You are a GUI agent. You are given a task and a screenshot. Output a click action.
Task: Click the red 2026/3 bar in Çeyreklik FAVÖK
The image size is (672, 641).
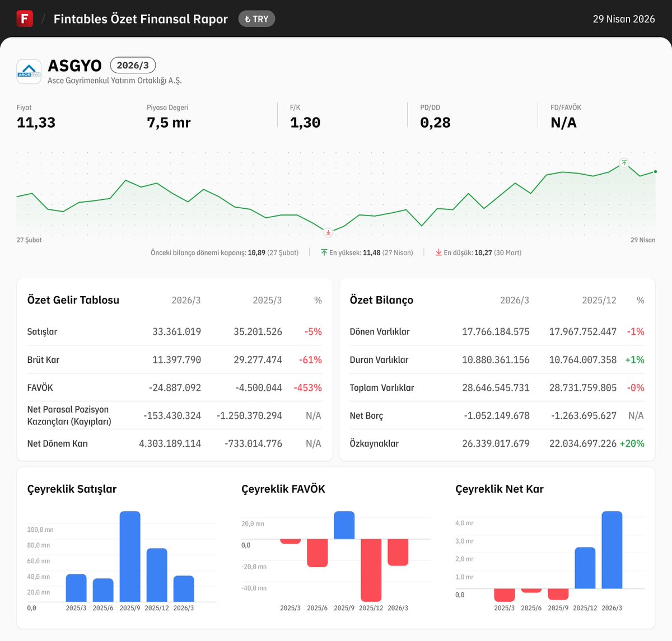398,553
